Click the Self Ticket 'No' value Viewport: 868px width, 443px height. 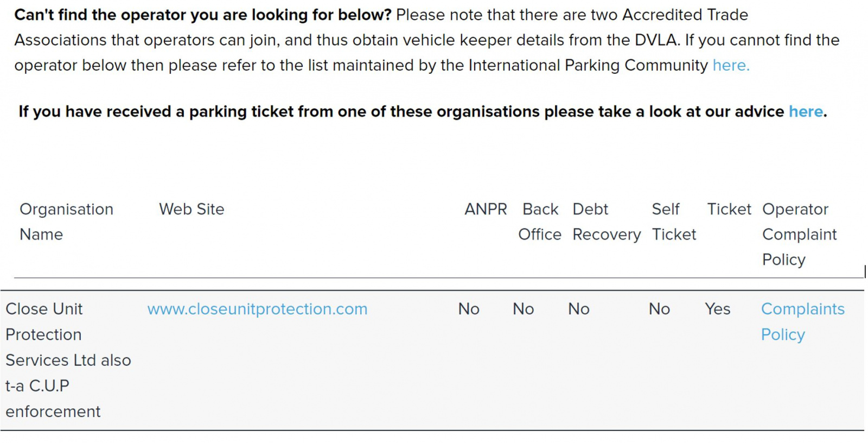coord(659,309)
